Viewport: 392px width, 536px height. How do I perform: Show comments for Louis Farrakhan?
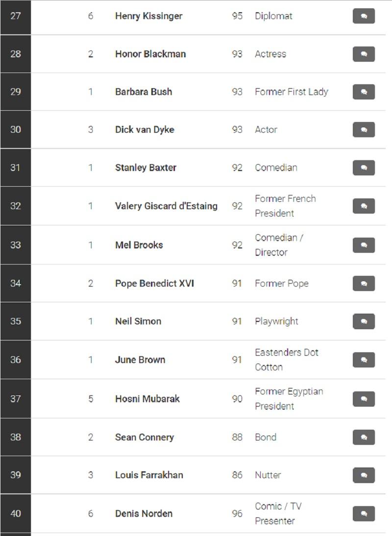[x=364, y=475]
